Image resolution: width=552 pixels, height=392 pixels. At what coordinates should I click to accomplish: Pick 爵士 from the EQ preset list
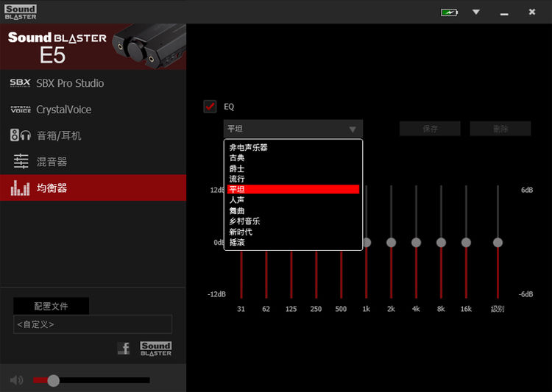pyautogui.click(x=237, y=168)
